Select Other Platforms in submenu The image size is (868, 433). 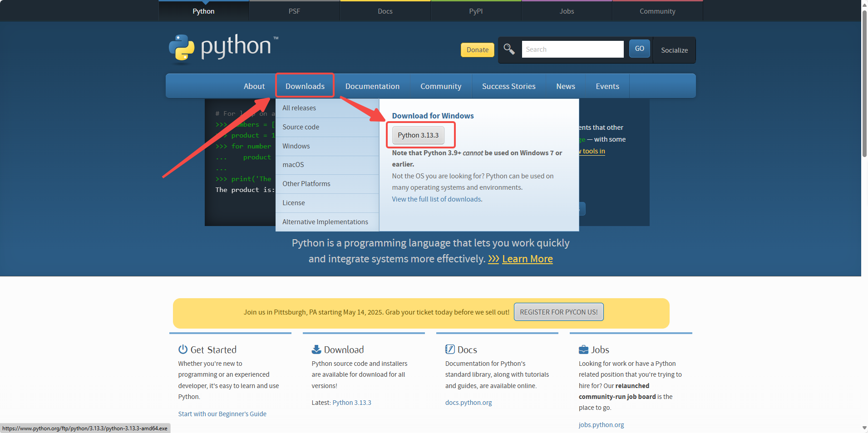327,184
